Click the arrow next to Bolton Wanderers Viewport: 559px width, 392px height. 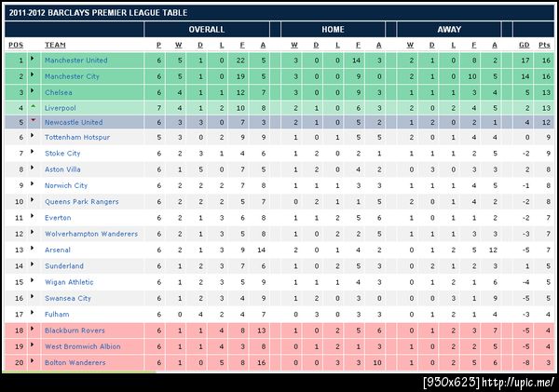(x=34, y=362)
